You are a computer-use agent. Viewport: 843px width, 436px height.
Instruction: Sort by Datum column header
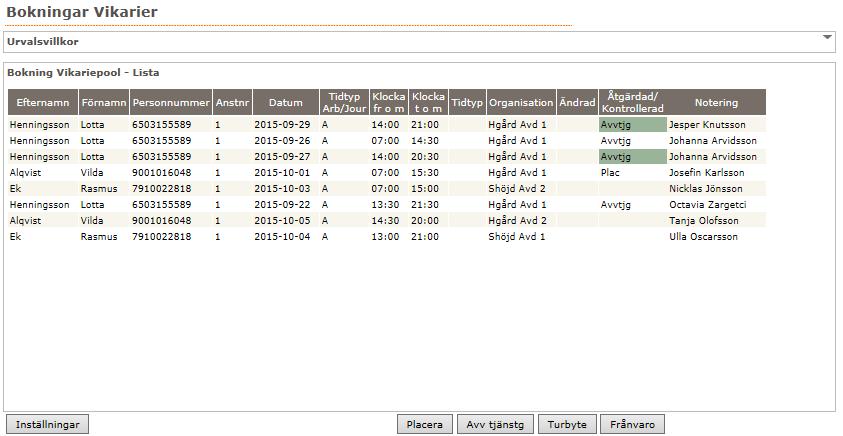click(x=285, y=102)
